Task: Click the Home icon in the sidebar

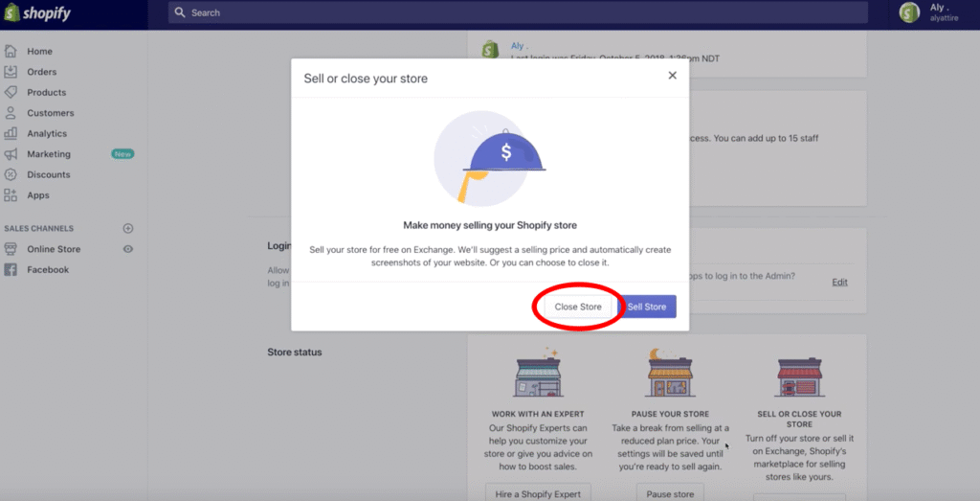Action: [x=11, y=52]
